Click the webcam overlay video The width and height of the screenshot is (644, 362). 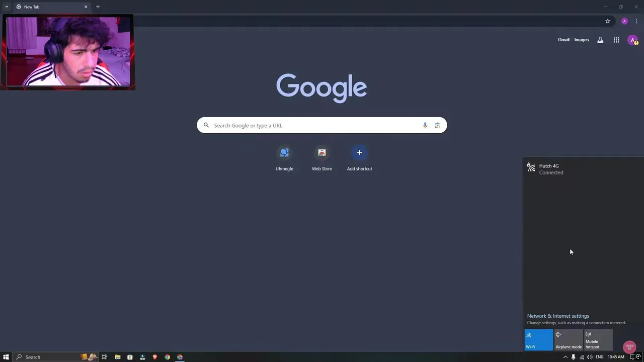click(x=68, y=52)
